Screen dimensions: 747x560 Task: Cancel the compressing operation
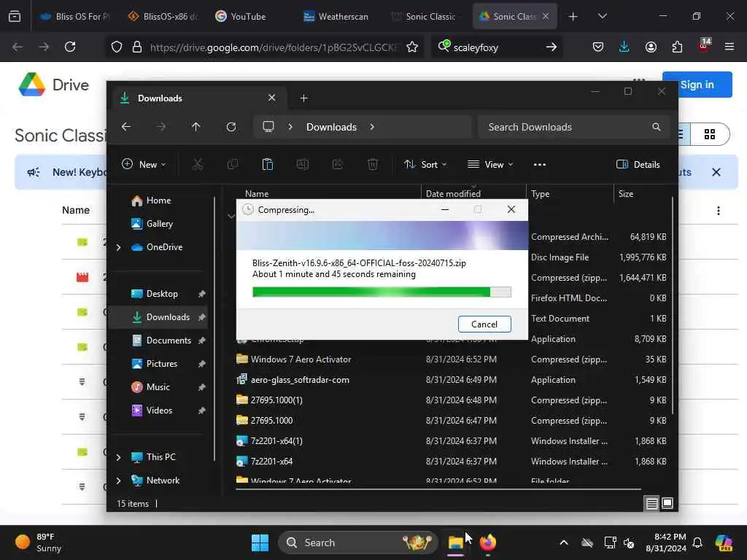pyautogui.click(x=484, y=324)
